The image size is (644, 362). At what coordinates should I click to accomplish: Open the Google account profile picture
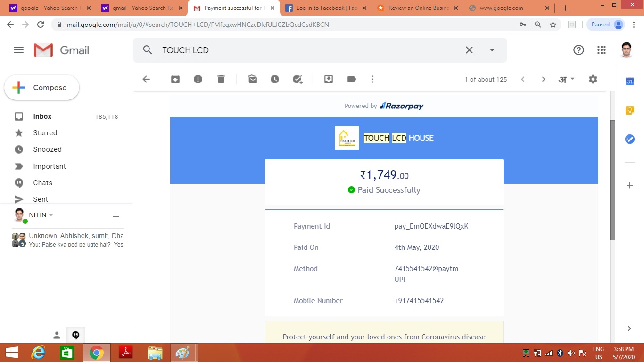[626, 50]
